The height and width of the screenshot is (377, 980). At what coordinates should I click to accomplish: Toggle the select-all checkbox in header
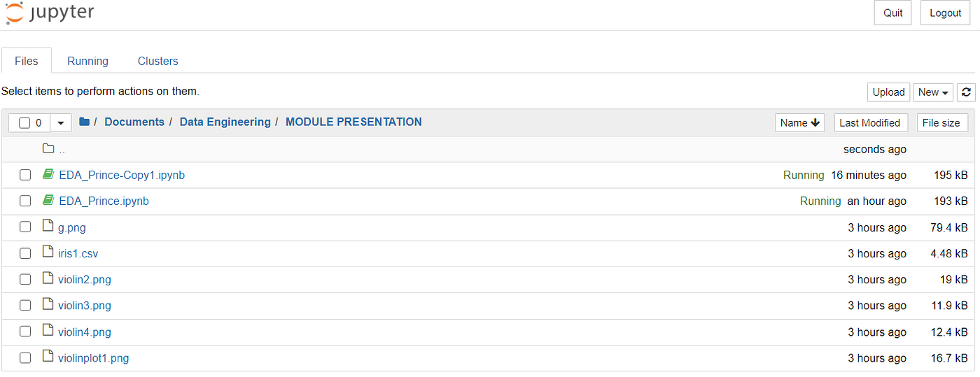(24, 123)
